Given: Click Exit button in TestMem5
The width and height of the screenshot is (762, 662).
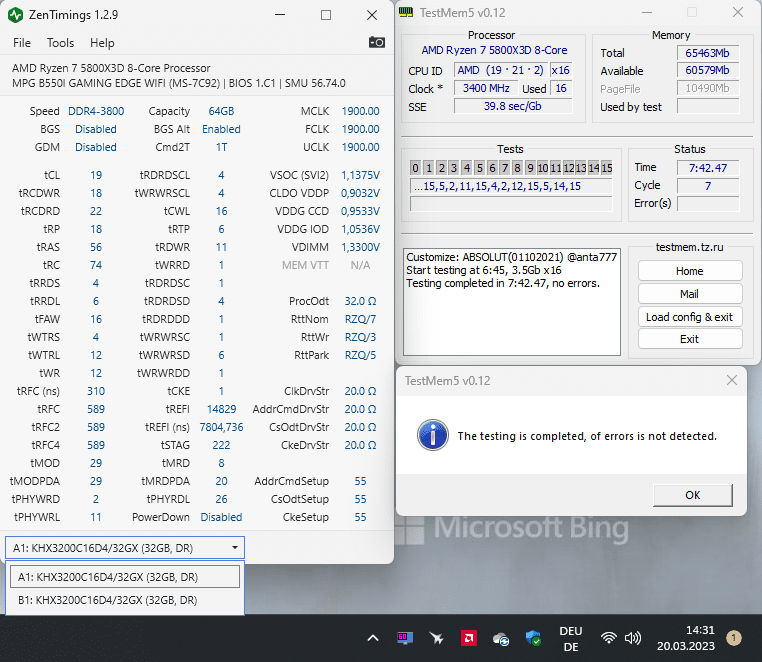Looking at the screenshot, I should 690,339.
